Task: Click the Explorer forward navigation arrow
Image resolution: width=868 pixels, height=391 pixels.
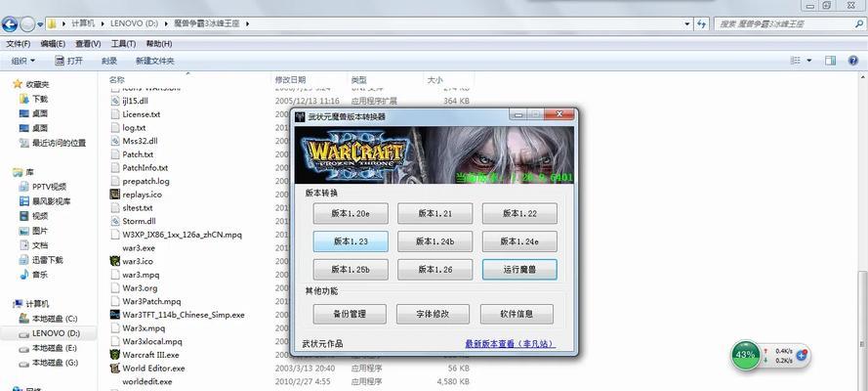Action: click(27, 23)
